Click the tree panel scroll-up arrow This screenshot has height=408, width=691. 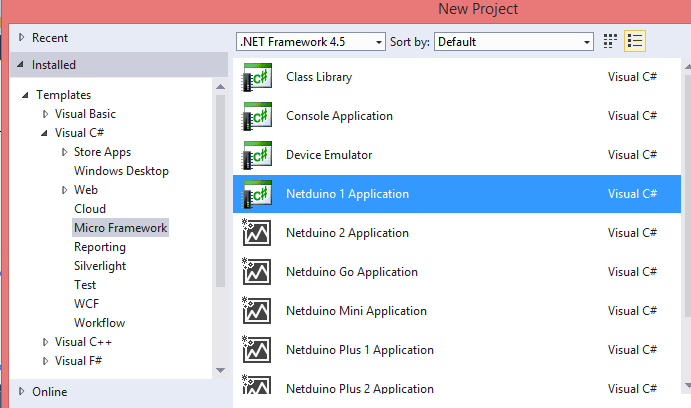(x=220, y=87)
